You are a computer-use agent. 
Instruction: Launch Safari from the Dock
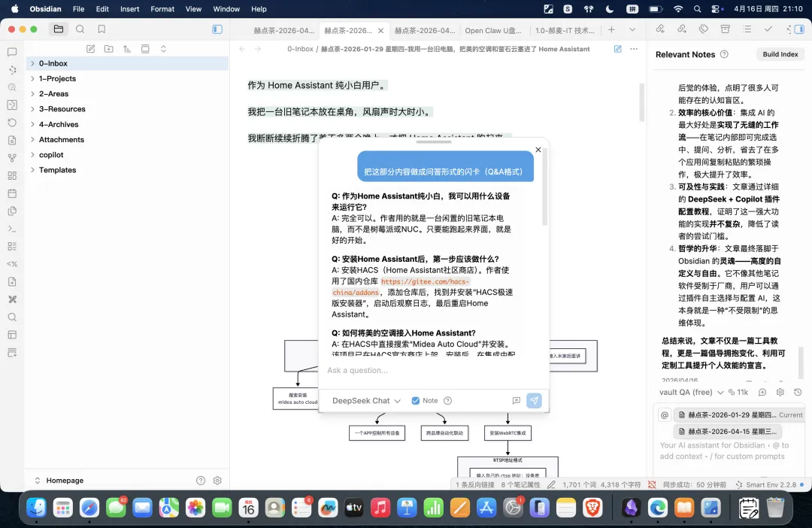click(x=89, y=508)
